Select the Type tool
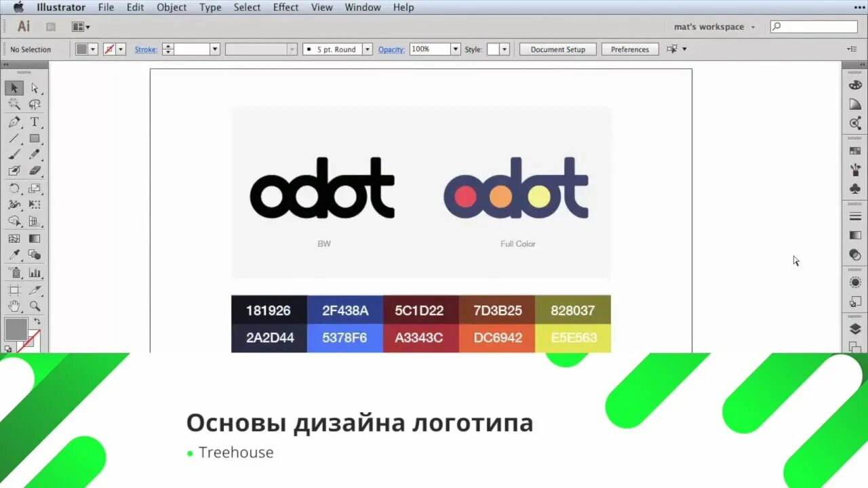 [x=35, y=122]
